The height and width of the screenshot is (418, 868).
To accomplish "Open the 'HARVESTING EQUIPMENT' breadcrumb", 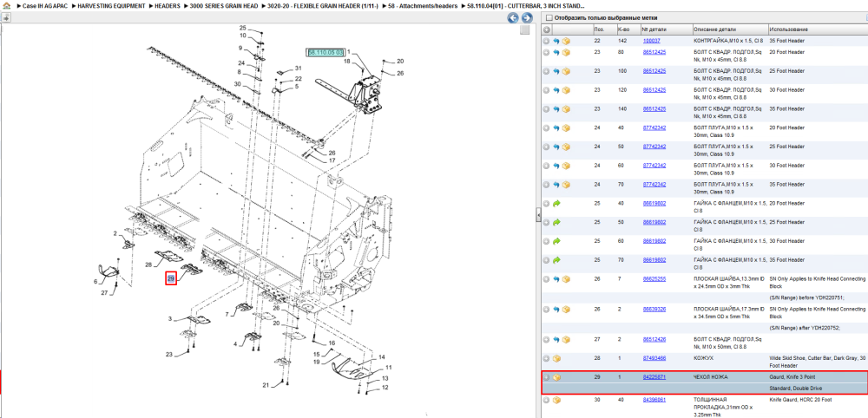I will tap(111, 6).
